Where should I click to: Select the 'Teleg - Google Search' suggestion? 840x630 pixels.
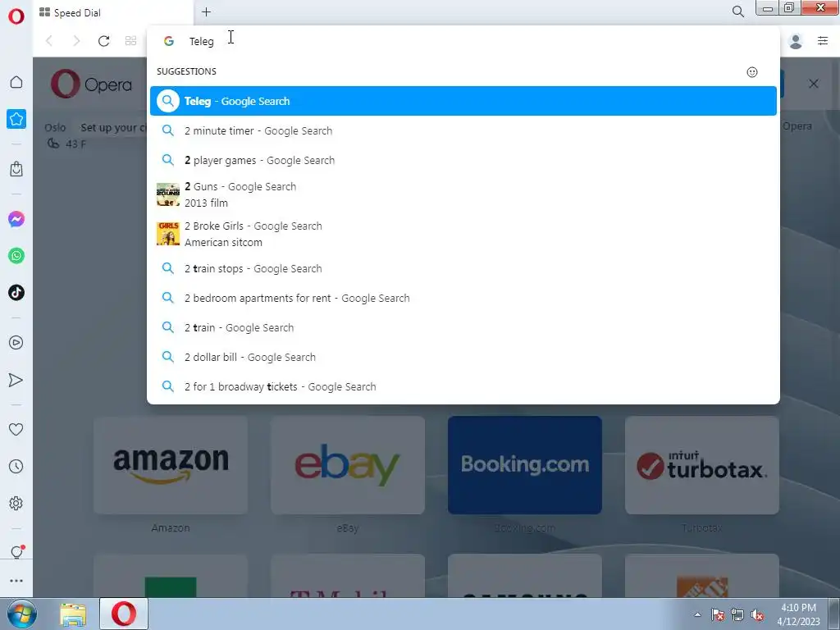click(x=463, y=101)
